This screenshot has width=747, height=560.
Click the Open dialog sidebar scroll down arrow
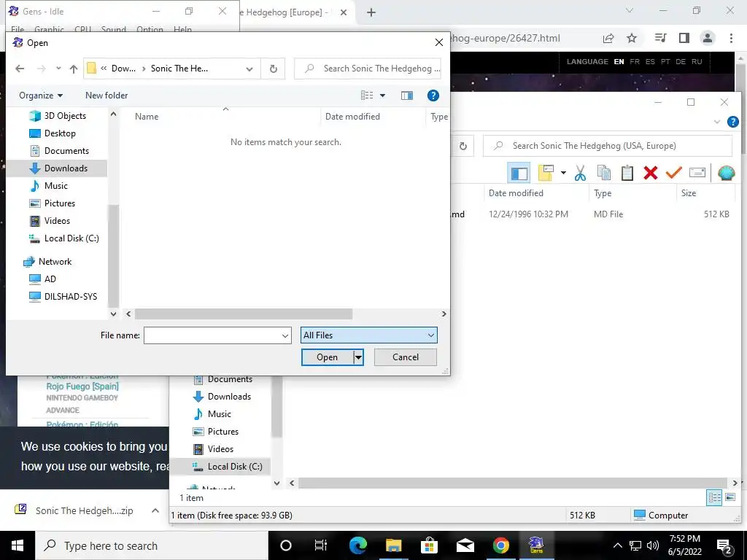click(x=113, y=314)
